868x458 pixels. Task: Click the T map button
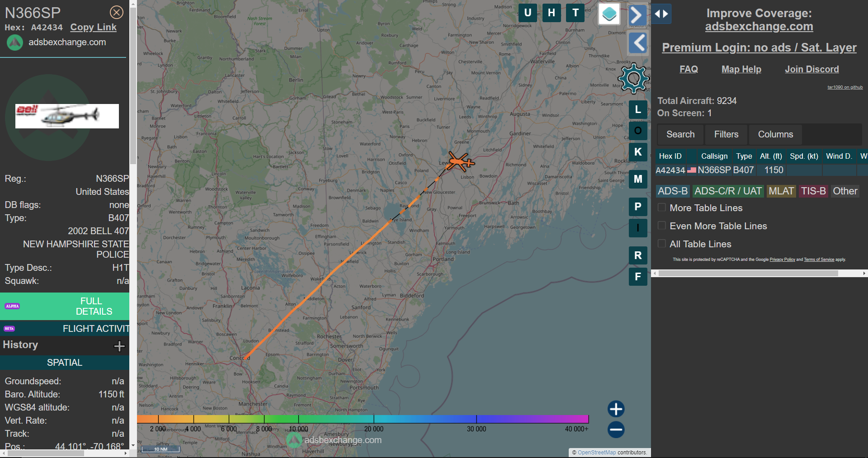[576, 13]
